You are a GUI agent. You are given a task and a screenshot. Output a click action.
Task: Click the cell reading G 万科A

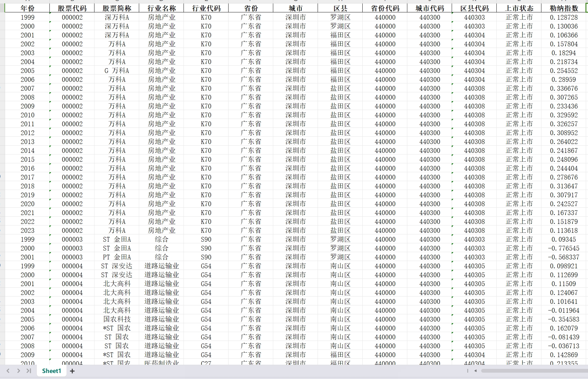117,71
